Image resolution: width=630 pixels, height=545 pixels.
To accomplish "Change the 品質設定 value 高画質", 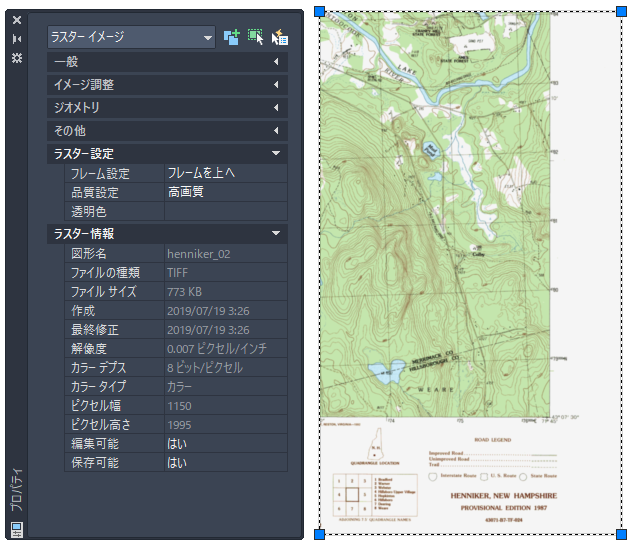I will click(x=226, y=192).
